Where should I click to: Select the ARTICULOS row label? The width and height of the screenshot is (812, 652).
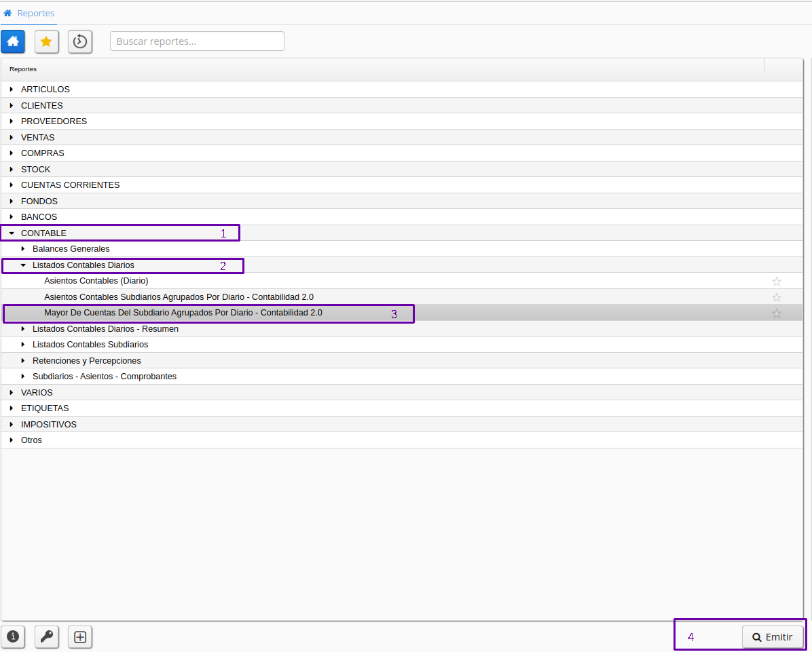[x=45, y=90]
